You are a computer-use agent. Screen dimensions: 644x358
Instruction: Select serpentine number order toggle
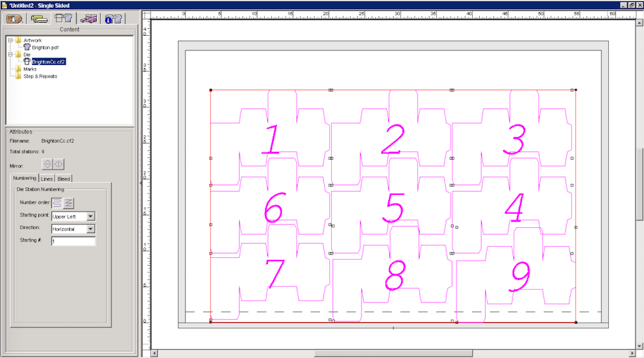coord(57,203)
